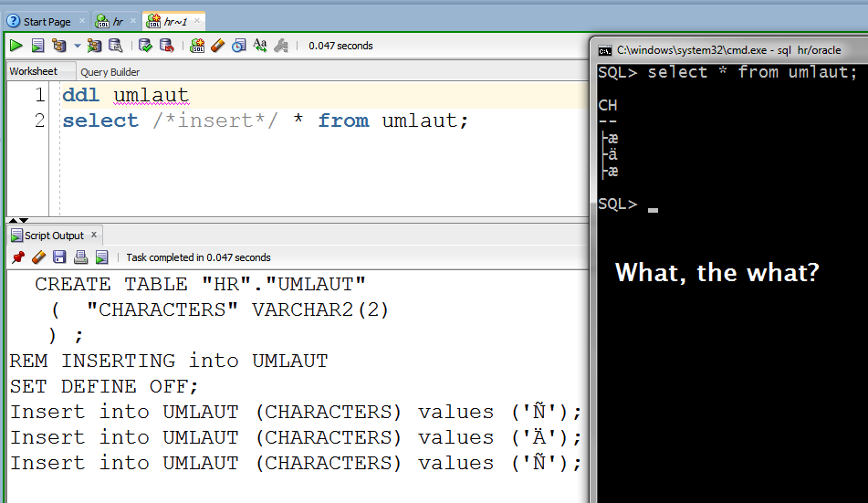Switch to the Query Builder tab
868x503 pixels.
(x=110, y=72)
